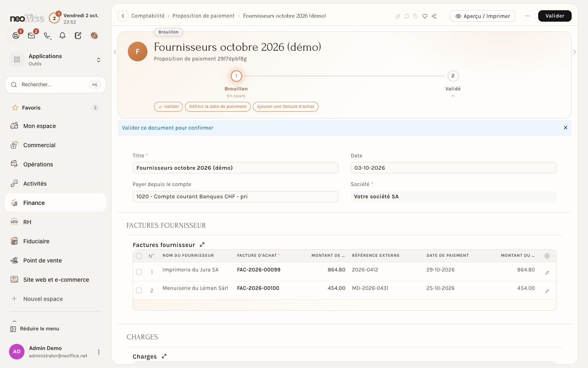Expand the Applications Outils switcher
The height and width of the screenshot is (368, 588).
point(98,60)
